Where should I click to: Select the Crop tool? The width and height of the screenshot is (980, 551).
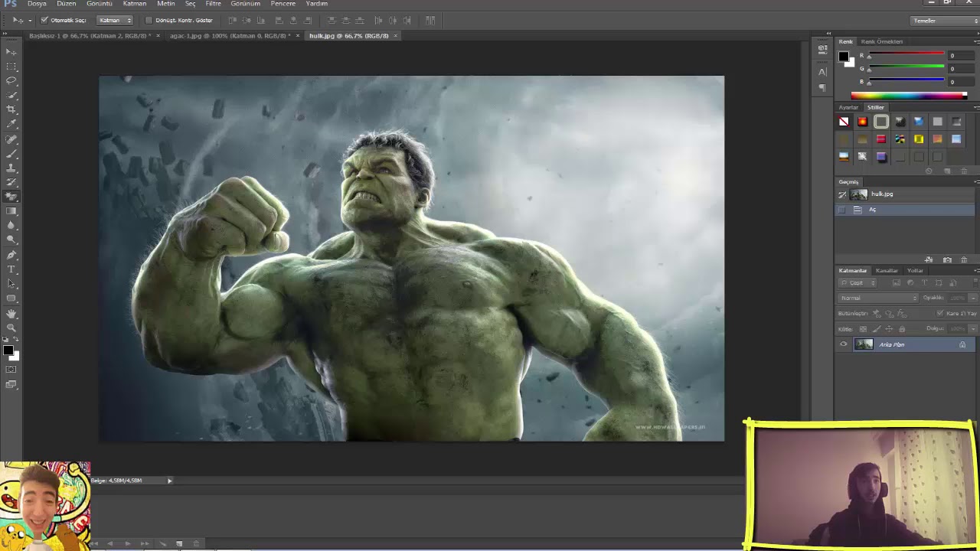tap(11, 109)
